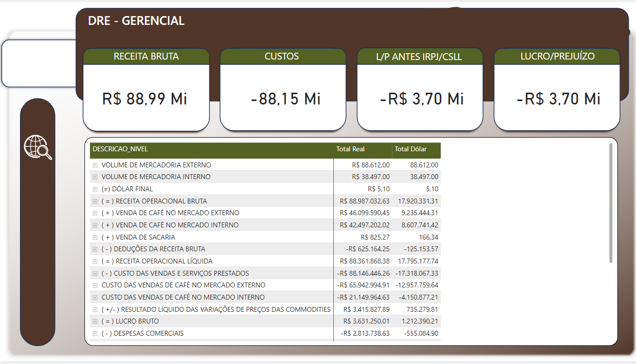Expand the (=) DÓLAR FINAL row

tap(95, 189)
